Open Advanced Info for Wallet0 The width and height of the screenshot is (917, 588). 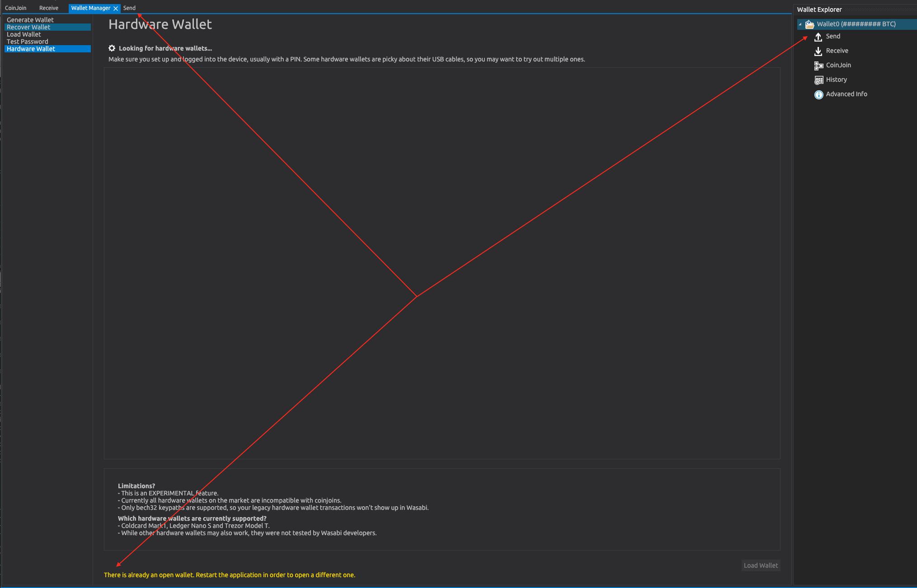tap(846, 94)
